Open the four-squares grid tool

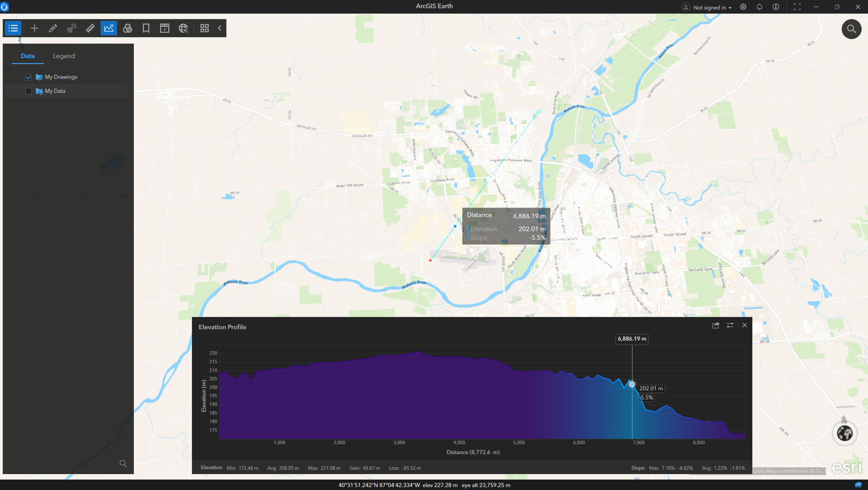(205, 28)
